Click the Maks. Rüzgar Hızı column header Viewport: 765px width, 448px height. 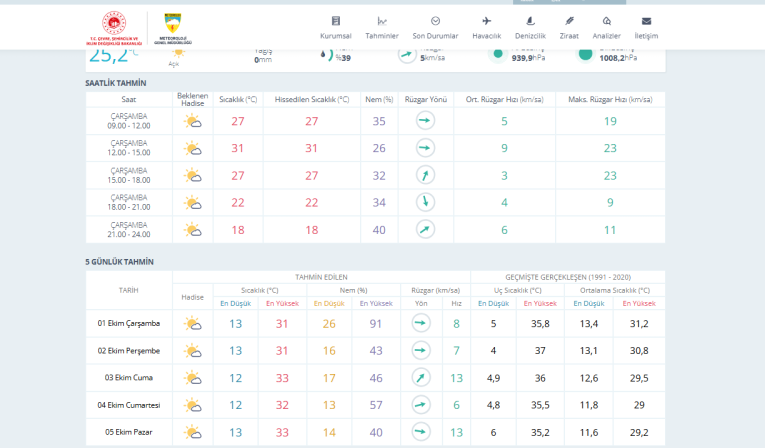[610, 99]
